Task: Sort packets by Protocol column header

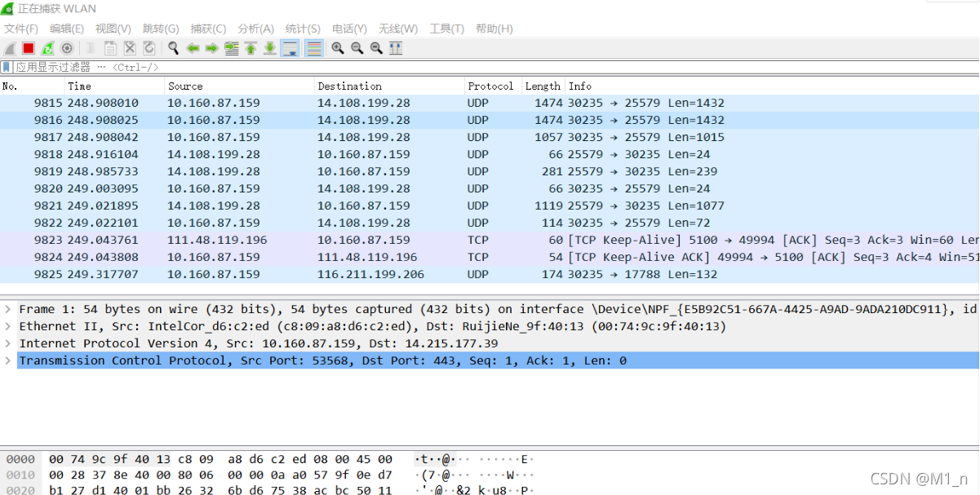Action: [490, 86]
